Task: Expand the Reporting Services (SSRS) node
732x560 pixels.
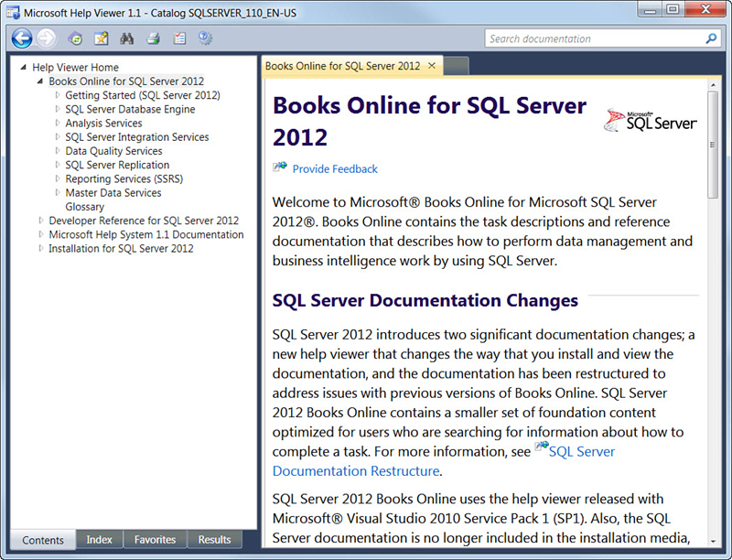Action: (x=57, y=179)
